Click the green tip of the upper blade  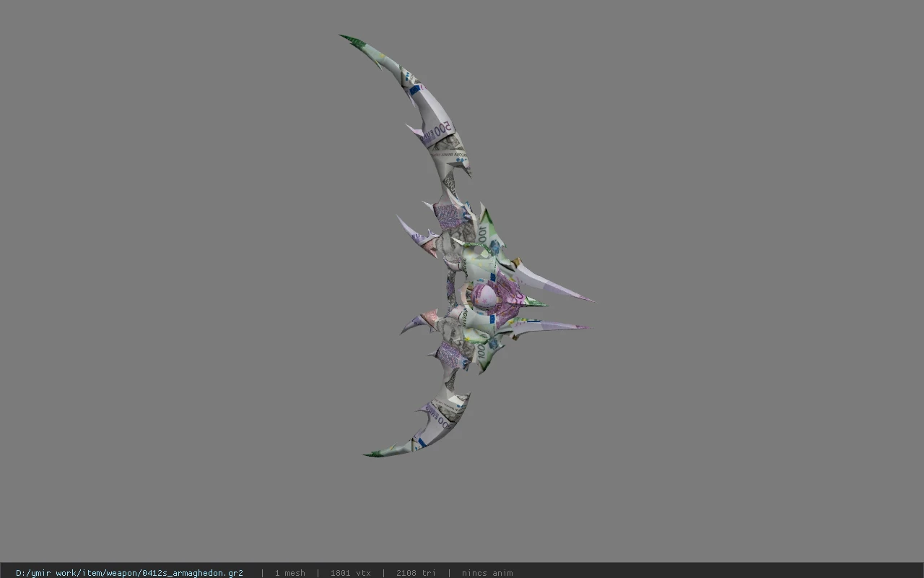click(x=351, y=39)
